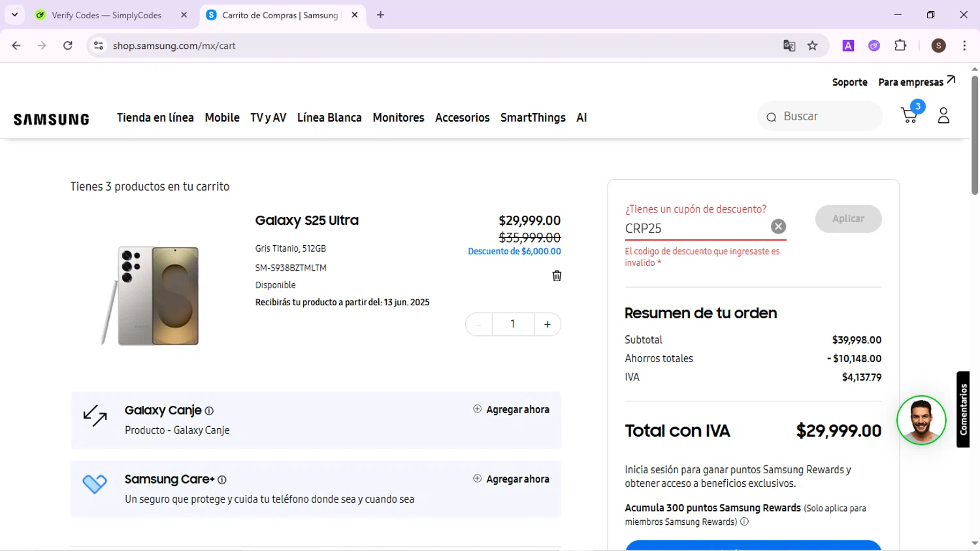Switch to Verify Codes — SimplyCodes tab

111,15
